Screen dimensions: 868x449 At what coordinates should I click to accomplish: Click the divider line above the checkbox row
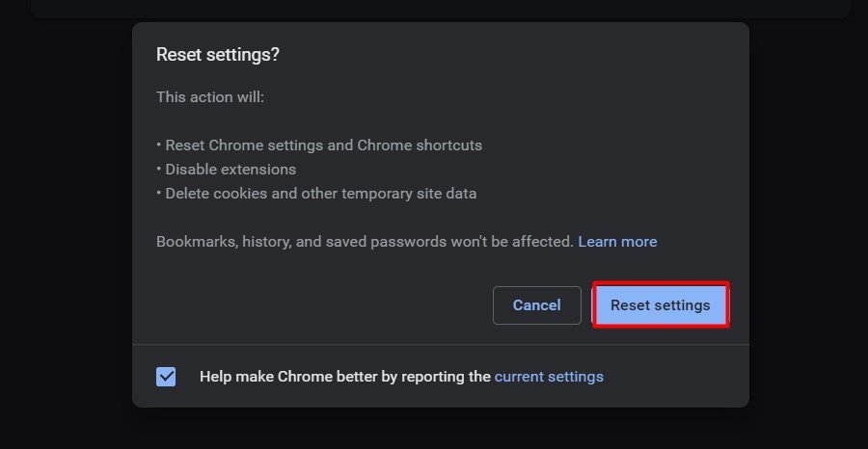440,344
